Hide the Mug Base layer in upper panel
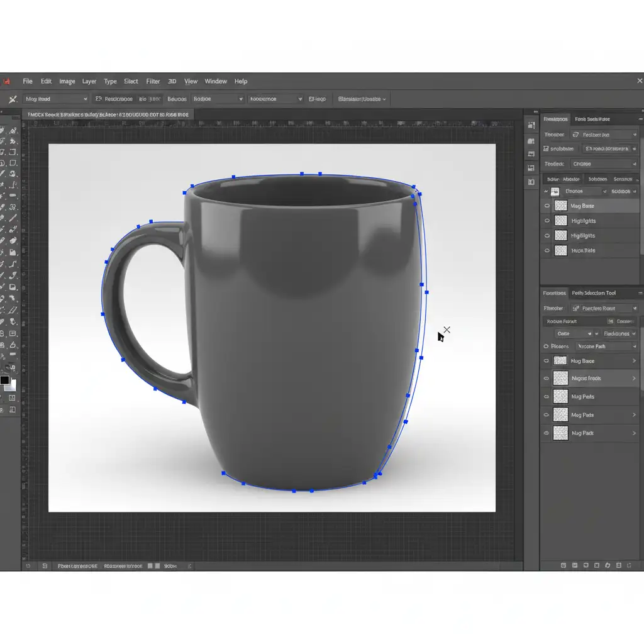The height and width of the screenshot is (644, 644). 547,206
